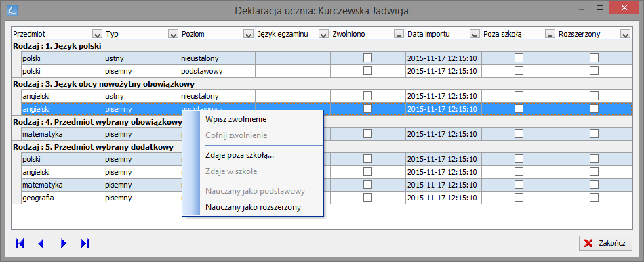644x262 pixels.
Task: Open the Język egzaminu column filter dropdown
Action: [324, 34]
